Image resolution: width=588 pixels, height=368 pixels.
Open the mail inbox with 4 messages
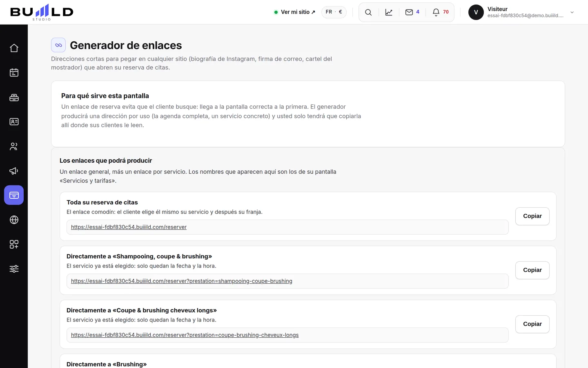(x=412, y=12)
